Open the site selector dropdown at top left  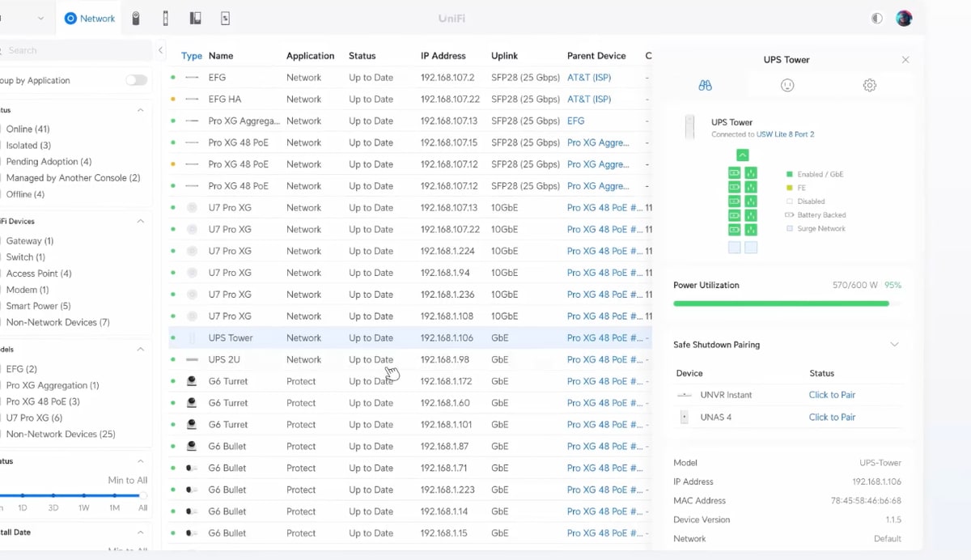[x=40, y=18]
